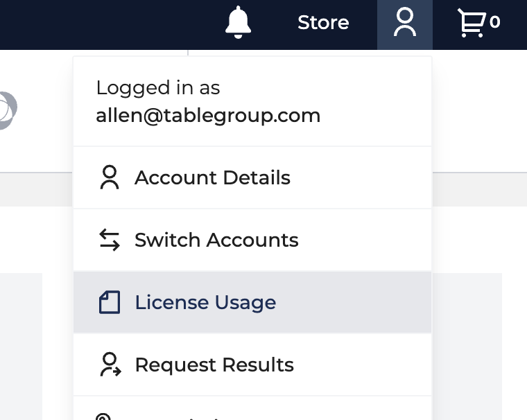
Task: Click the cut-off icon below Request Results
Action: (x=103, y=417)
